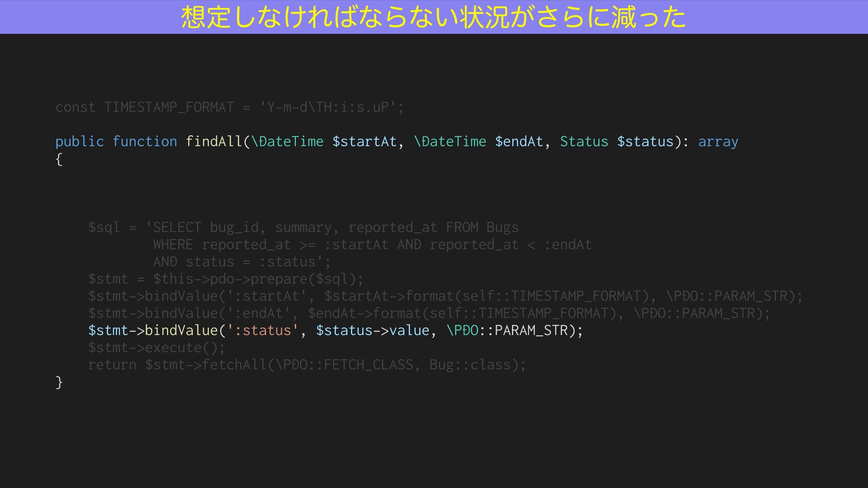Click the public keyword

(79, 142)
